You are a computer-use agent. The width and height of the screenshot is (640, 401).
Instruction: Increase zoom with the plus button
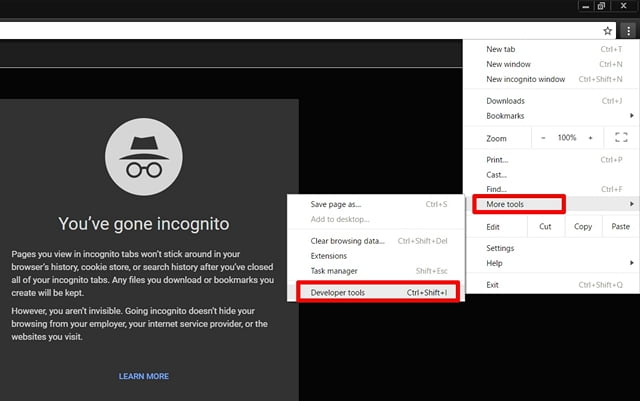[x=590, y=138]
